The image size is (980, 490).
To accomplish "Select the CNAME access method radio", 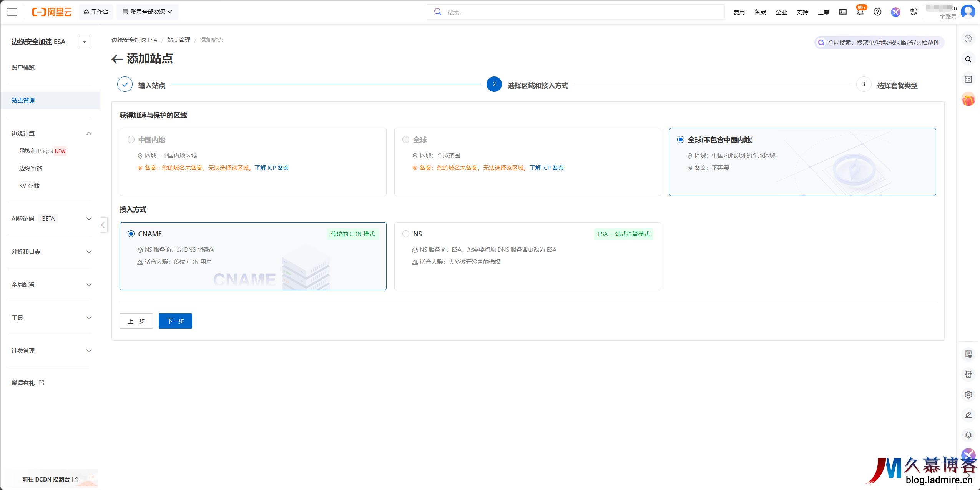I will coord(131,234).
